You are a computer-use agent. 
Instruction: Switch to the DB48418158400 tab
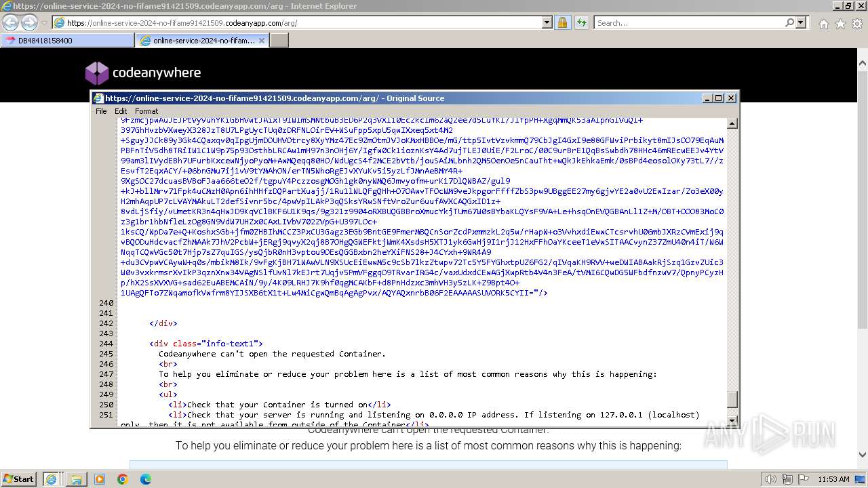click(67, 41)
